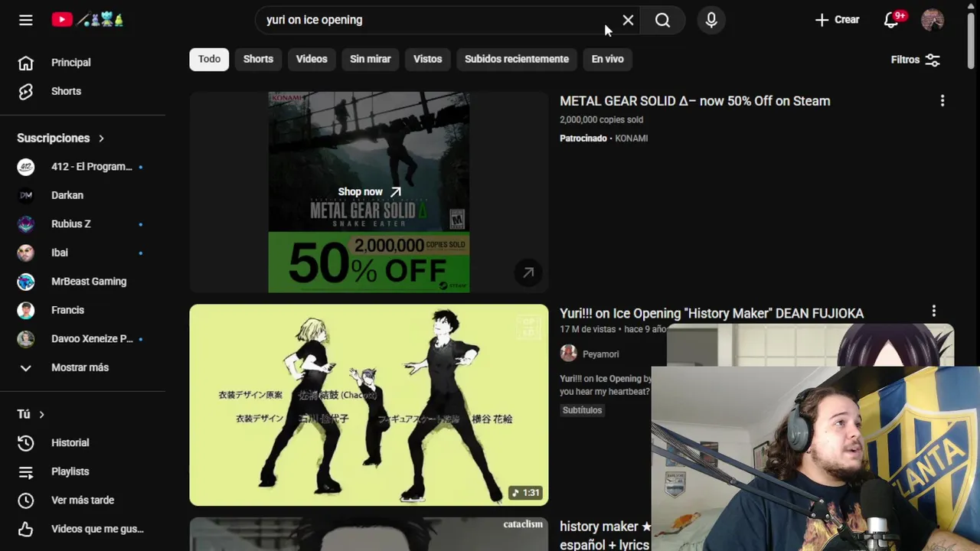Image resolution: width=980 pixels, height=551 pixels.
Task: Open the Metal Gear Solid ad thumbnail
Action: [369, 192]
